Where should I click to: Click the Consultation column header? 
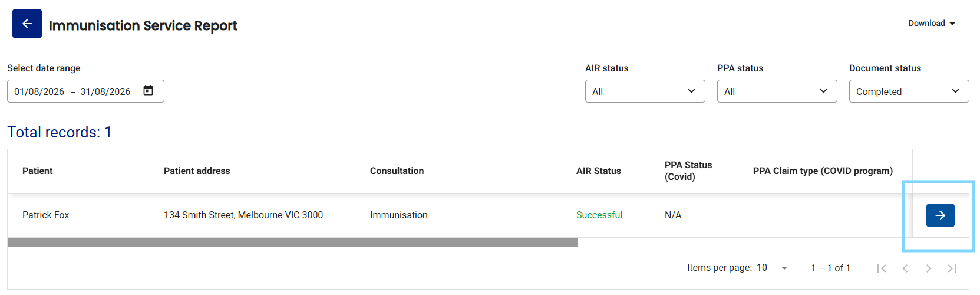coord(397,171)
